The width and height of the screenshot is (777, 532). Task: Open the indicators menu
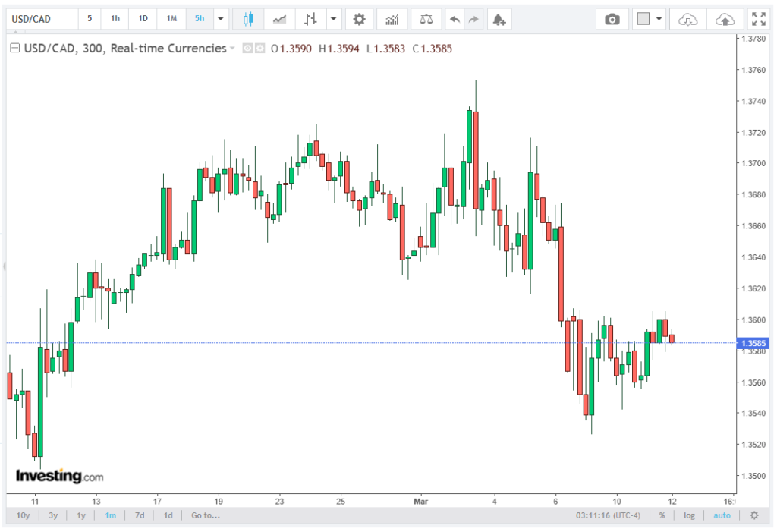tap(392, 19)
